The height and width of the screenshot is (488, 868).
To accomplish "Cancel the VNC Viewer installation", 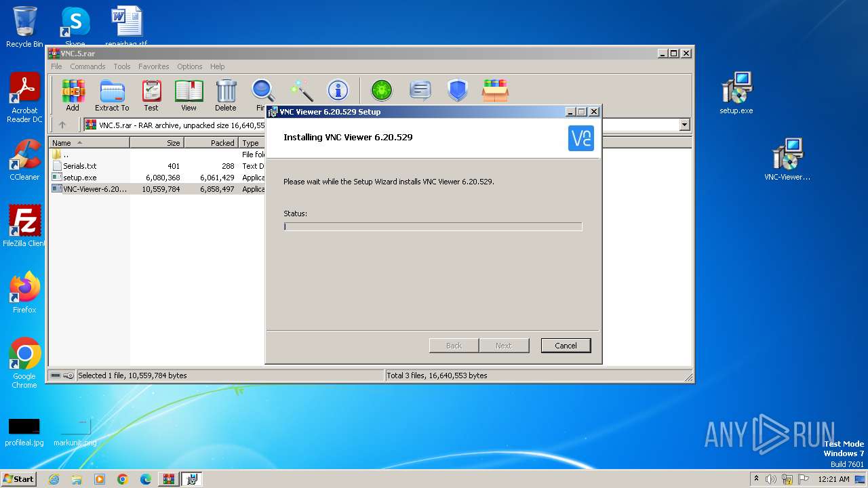I will point(566,346).
